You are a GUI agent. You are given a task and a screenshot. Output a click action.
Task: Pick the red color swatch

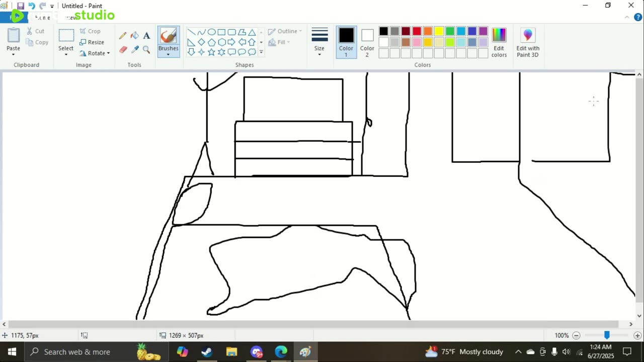[x=417, y=31]
